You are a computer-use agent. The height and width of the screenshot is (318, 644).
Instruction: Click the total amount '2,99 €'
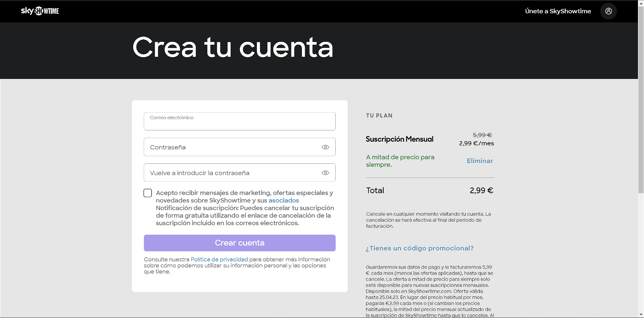pos(481,191)
